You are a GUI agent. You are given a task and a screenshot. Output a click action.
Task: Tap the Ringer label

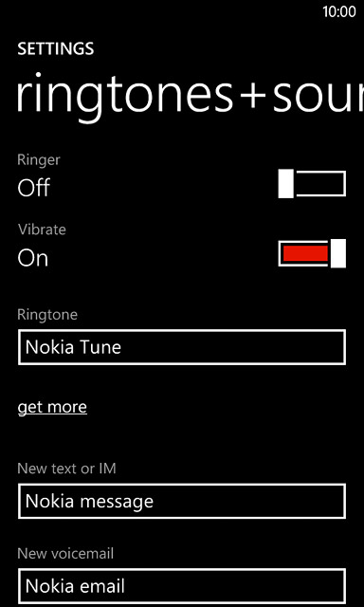[39, 159]
